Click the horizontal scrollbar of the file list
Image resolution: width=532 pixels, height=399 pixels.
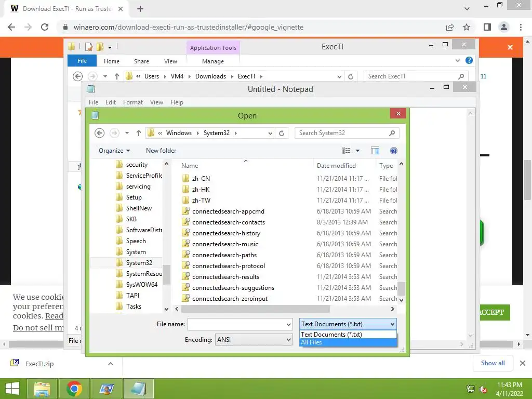255,309
